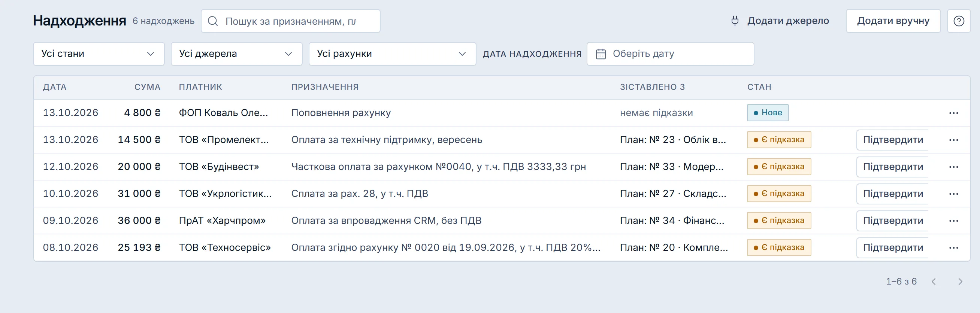Expand the Усі рахунки dropdown
This screenshot has width=980, height=313.
(x=392, y=54)
